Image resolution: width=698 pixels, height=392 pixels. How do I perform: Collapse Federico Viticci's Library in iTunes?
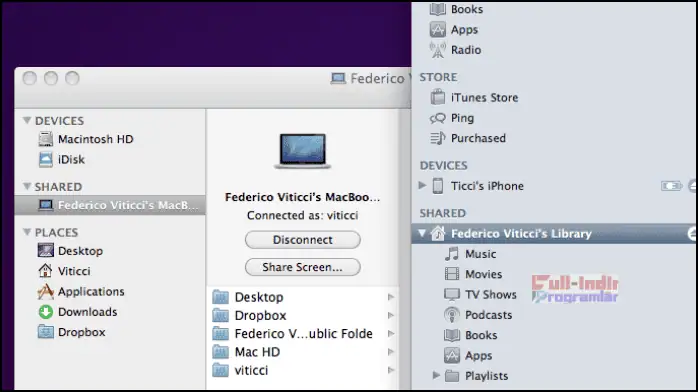(422, 233)
